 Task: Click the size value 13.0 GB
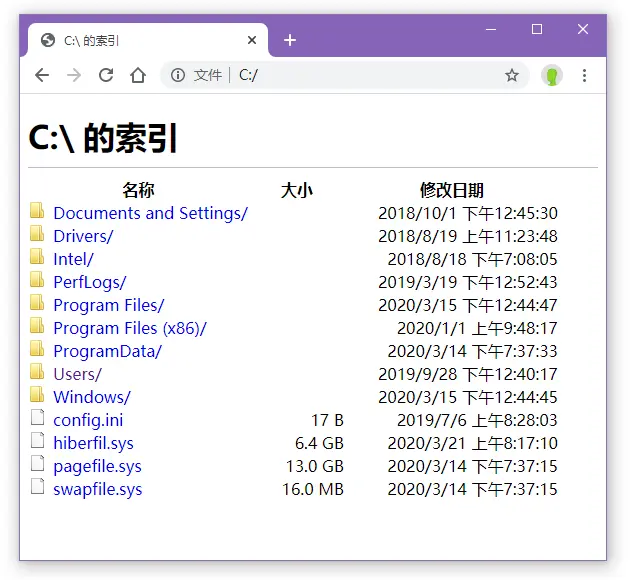[x=315, y=466]
